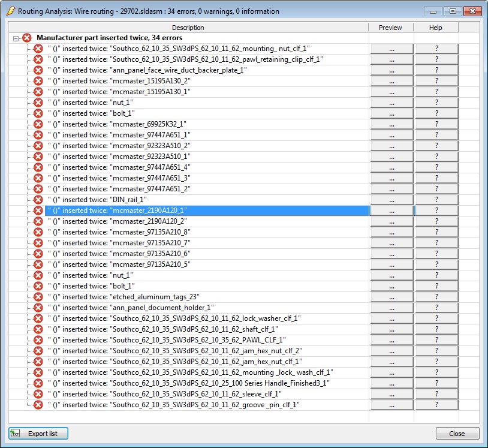Click error icon of etched_aluminum_tags_23 row

pos(38,297)
